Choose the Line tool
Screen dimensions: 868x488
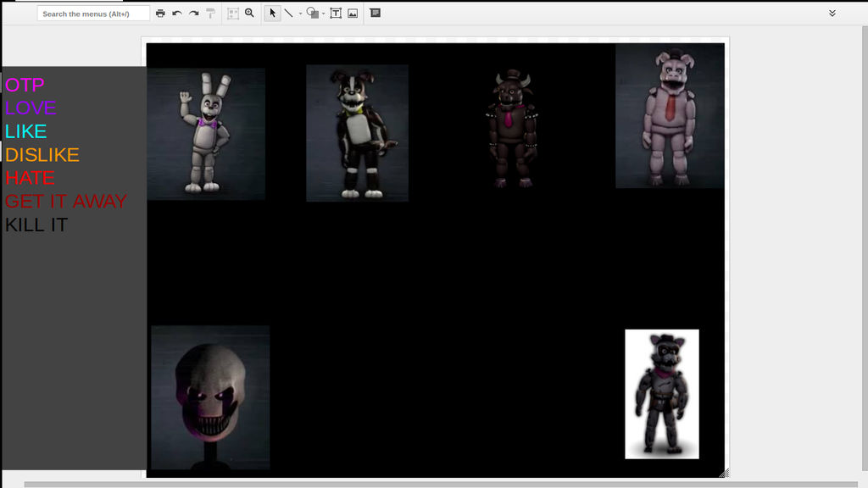(288, 14)
